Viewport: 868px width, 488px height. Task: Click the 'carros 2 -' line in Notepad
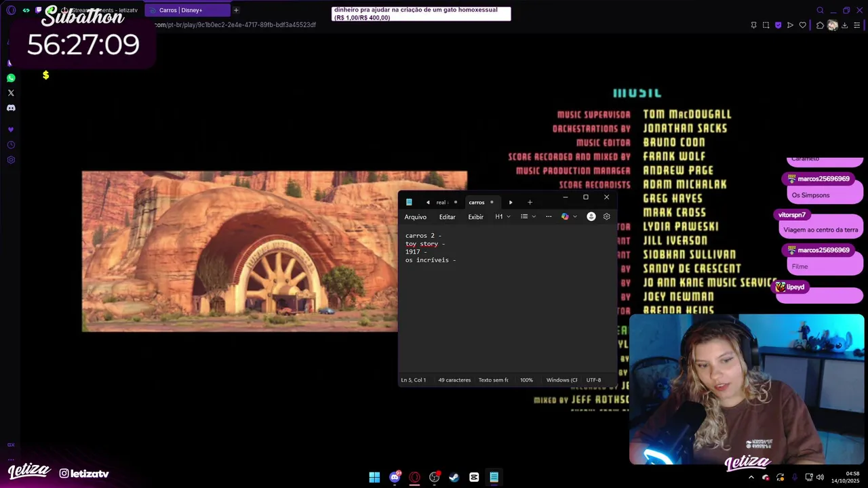pos(423,236)
